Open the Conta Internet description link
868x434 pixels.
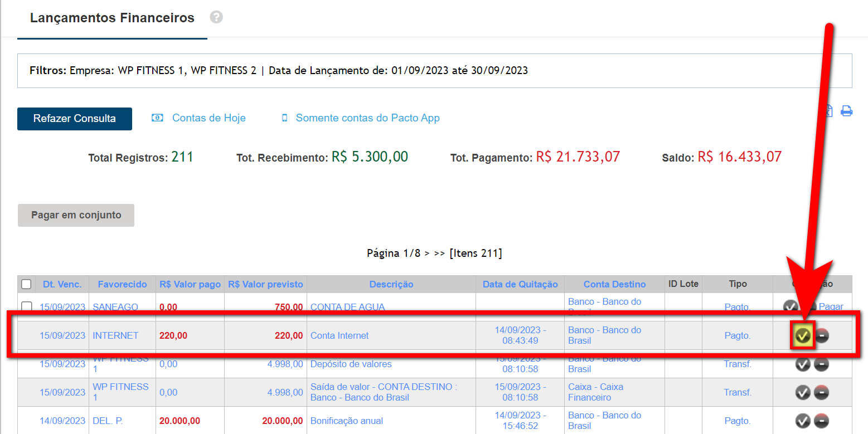(339, 335)
